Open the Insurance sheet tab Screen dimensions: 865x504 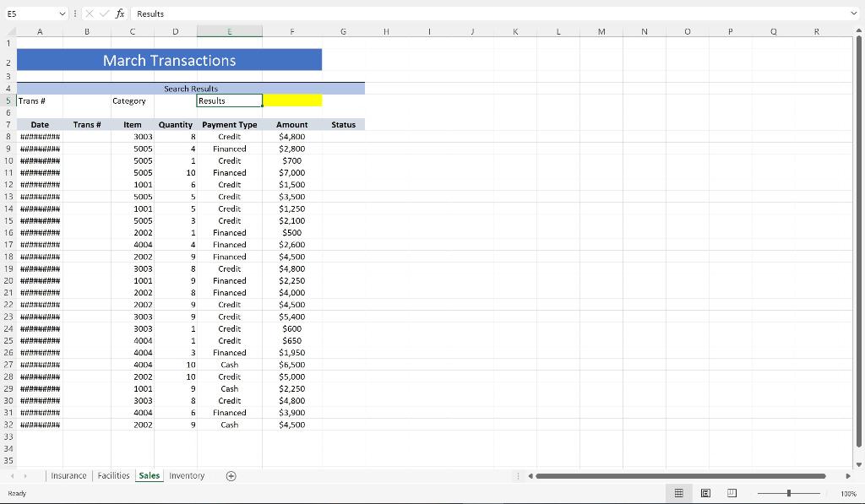click(68, 475)
